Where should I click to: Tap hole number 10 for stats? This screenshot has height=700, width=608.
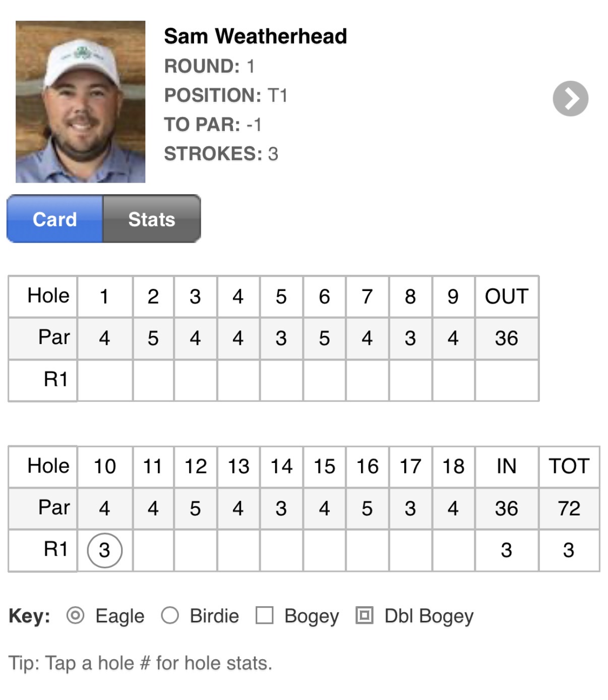click(105, 466)
